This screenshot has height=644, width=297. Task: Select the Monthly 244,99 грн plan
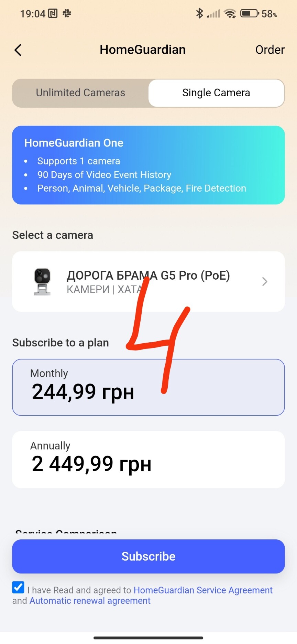(148, 387)
